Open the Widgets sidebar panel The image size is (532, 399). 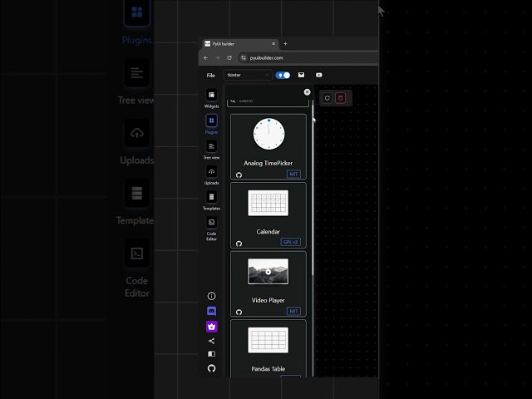point(211,95)
